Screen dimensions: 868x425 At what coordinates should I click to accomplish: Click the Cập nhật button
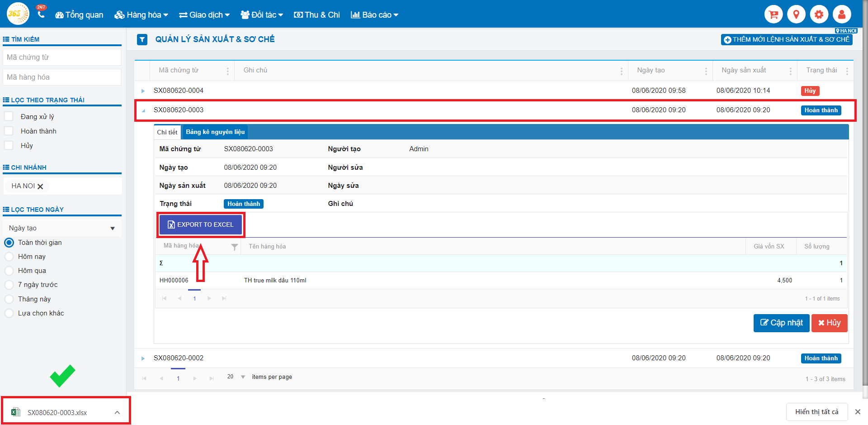coord(781,323)
